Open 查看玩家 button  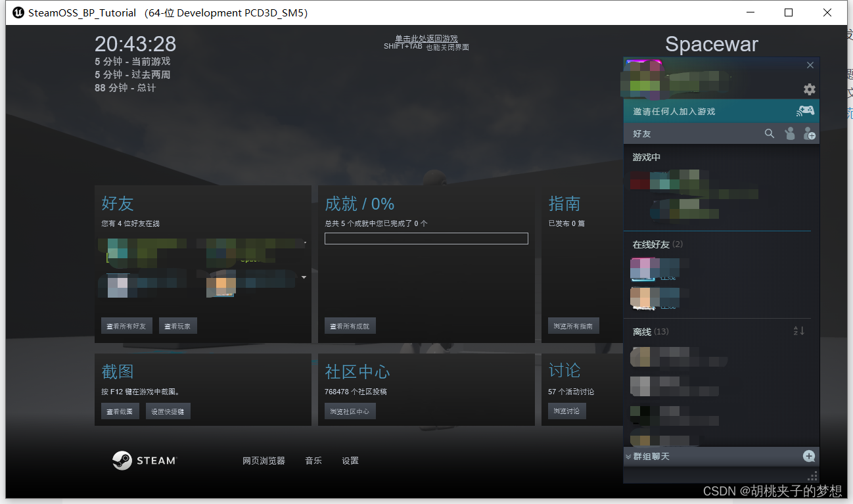(x=178, y=326)
